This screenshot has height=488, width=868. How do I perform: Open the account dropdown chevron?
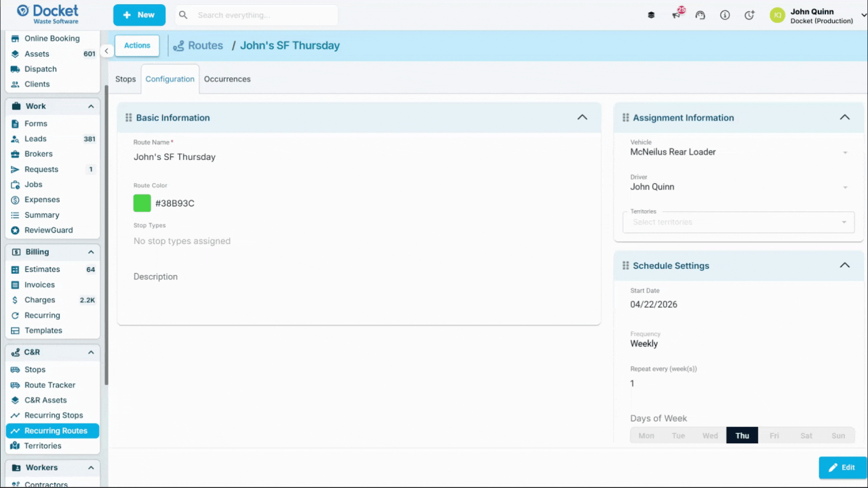[x=863, y=16]
